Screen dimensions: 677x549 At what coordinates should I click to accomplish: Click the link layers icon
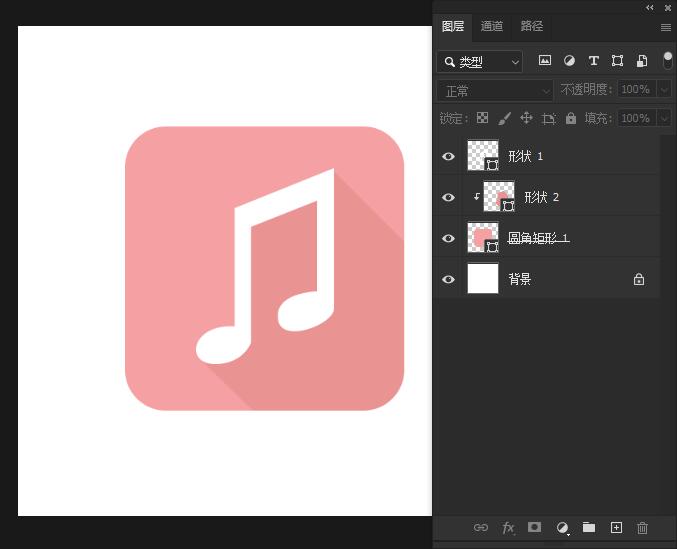tap(481, 527)
